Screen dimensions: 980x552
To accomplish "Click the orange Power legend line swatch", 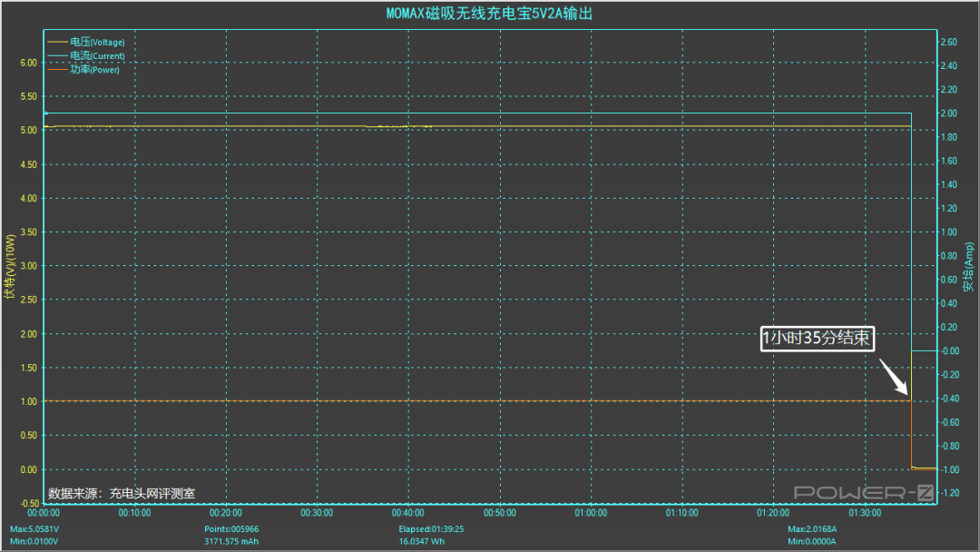I will coord(57,69).
